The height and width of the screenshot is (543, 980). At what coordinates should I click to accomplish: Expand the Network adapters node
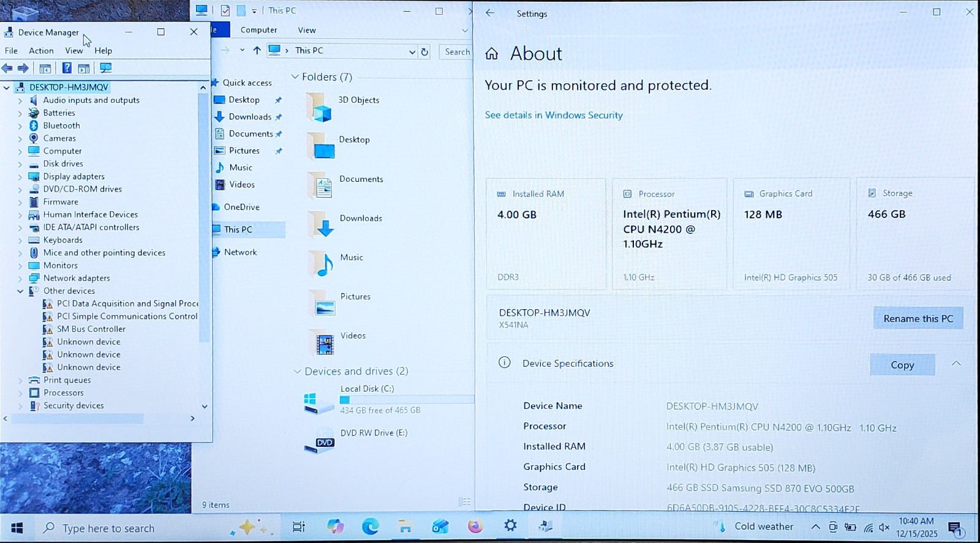(x=20, y=279)
